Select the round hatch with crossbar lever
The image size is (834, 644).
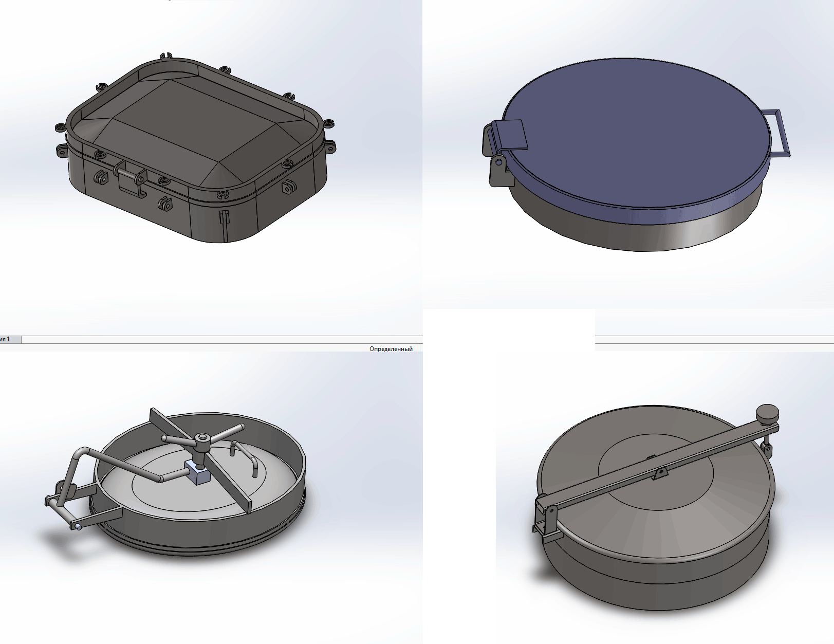pyautogui.click(x=655, y=506)
